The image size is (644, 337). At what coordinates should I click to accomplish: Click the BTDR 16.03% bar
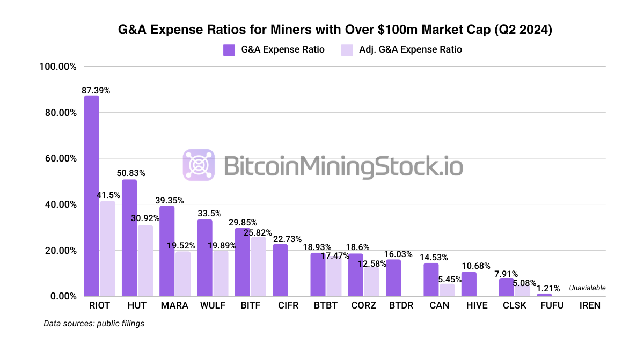tap(393, 278)
